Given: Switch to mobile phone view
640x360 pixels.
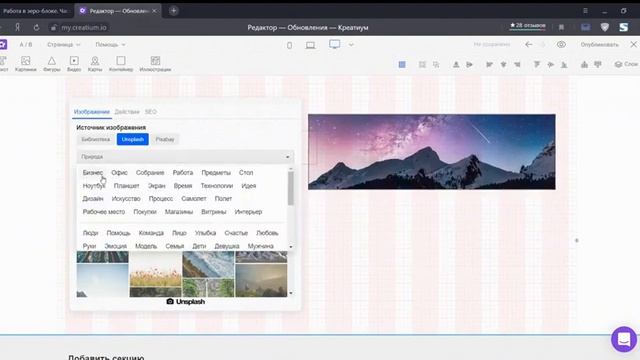Looking at the screenshot, I should point(289,45).
